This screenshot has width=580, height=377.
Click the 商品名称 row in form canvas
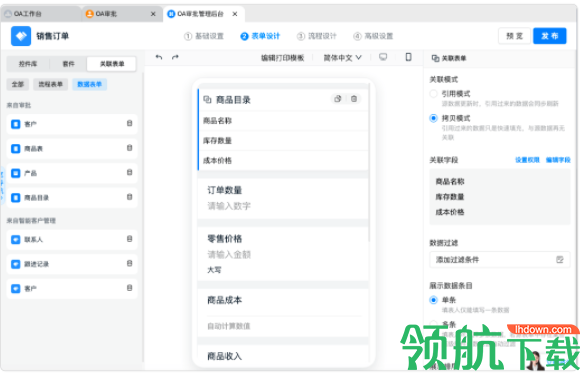tap(283, 121)
